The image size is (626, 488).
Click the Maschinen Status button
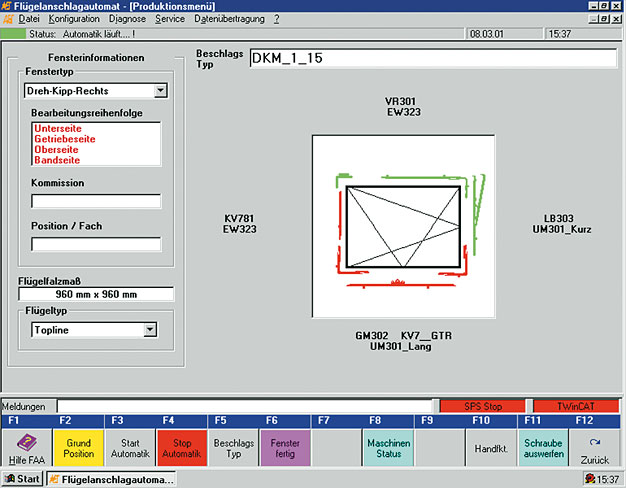(x=388, y=448)
